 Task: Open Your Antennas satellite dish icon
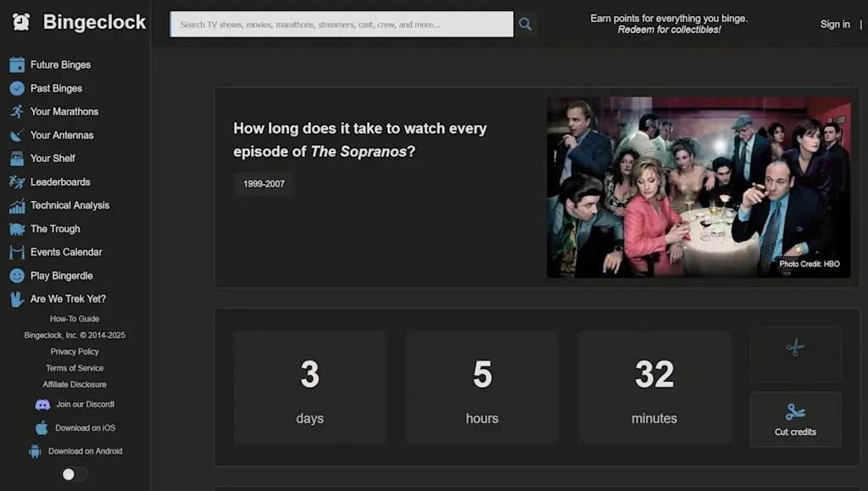[x=17, y=135]
